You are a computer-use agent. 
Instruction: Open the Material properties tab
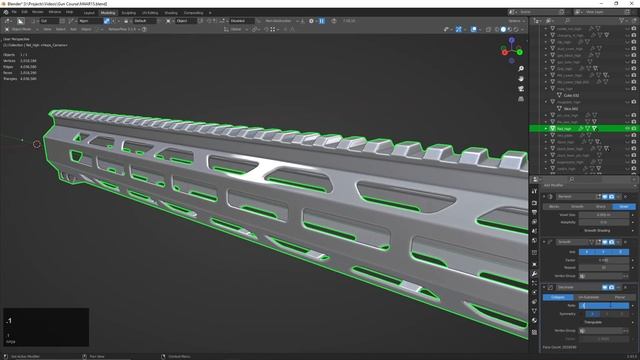click(x=534, y=321)
